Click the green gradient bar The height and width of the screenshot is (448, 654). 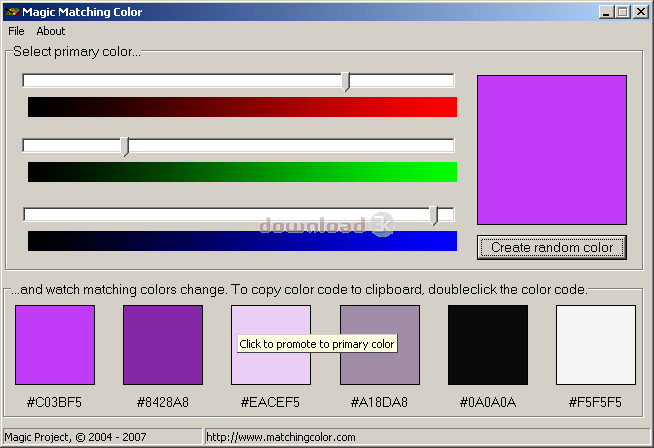[x=242, y=172]
